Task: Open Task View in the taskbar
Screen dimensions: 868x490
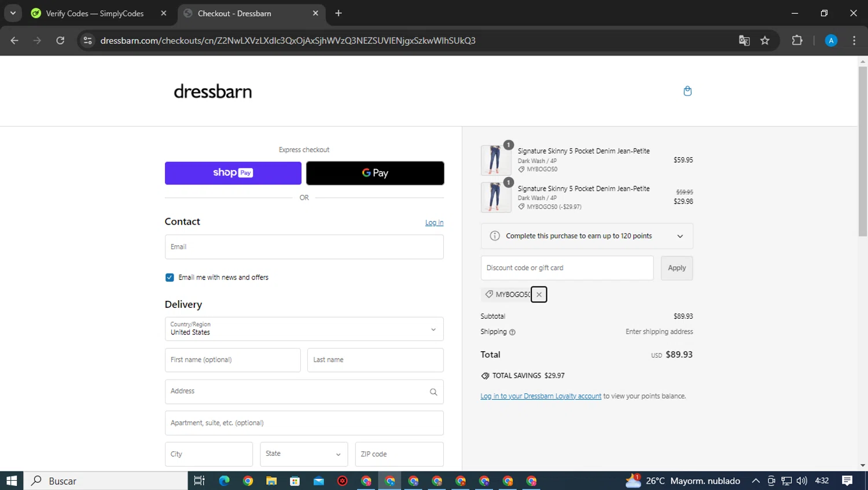Action: (199, 481)
